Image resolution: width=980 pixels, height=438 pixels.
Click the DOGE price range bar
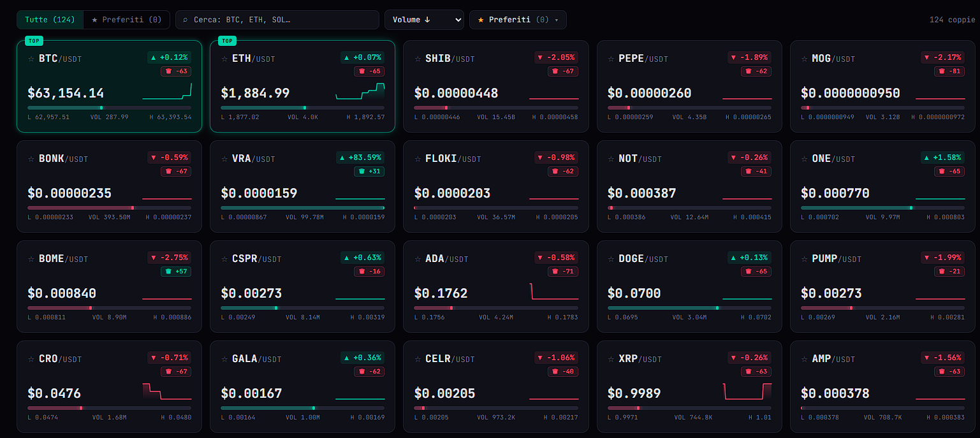(689, 308)
